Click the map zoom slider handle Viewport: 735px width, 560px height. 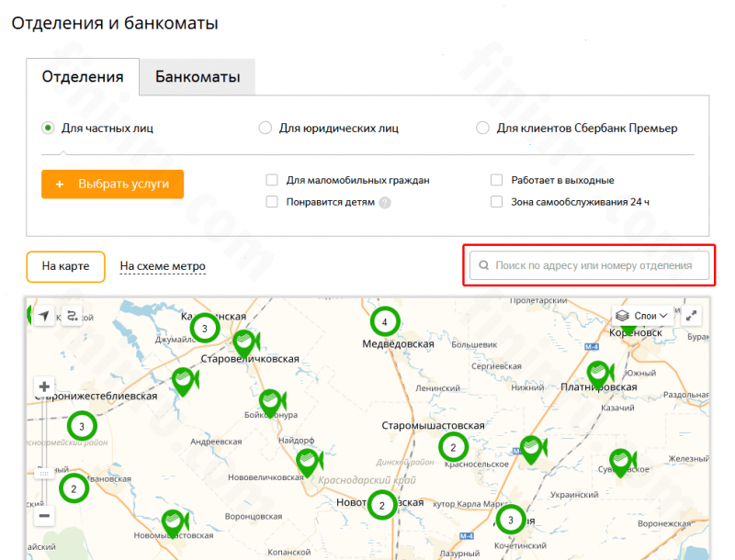pos(44,474)
